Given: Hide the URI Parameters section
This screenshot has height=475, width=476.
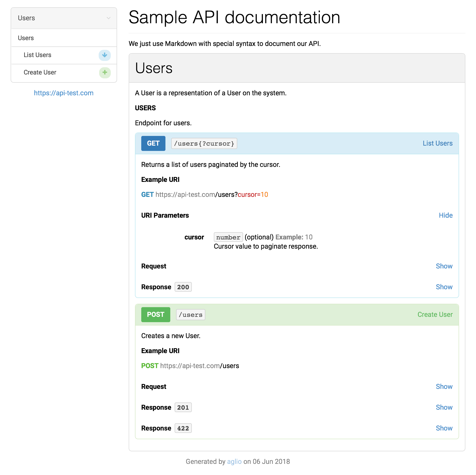Looking at the screenshot, I should (x=446, y=215).
